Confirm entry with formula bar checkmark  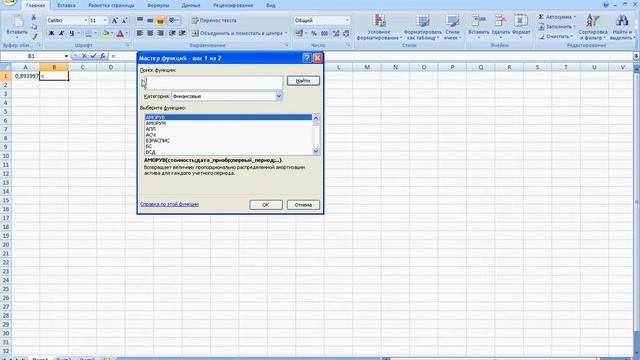(x=93, y=56)
